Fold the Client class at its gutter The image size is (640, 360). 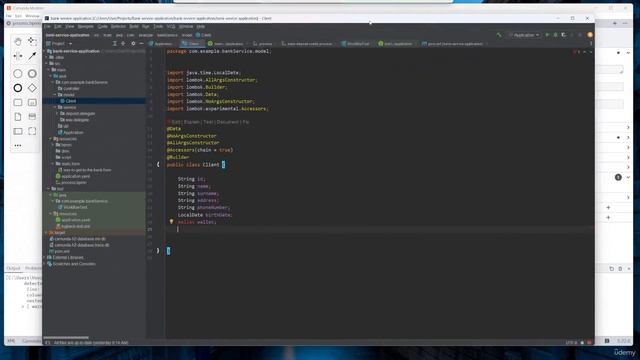tap(158, 164)
